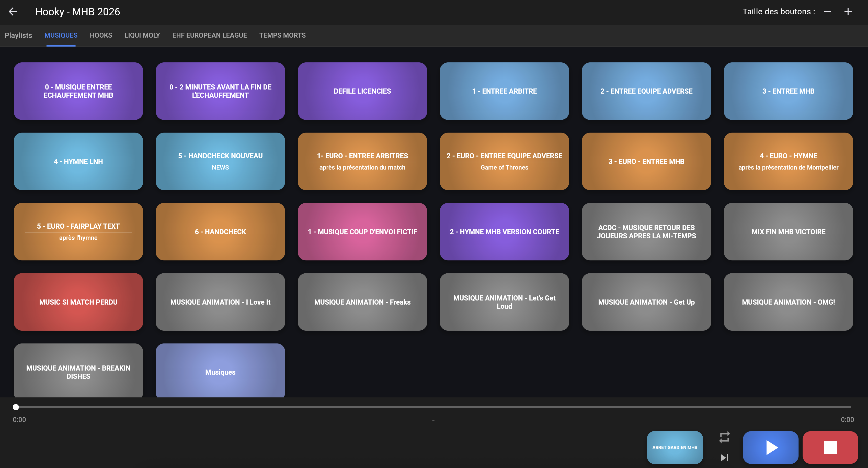Play MUSIQUE ANIMATION - Freaks

click(362, 302)
